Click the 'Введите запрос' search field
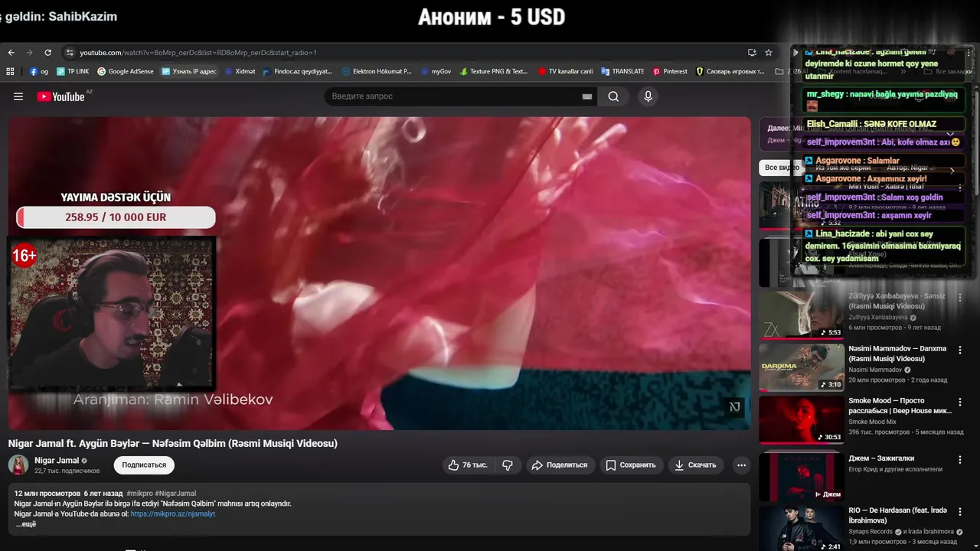Screen dimensions: 980x551 tap(452, 96)
